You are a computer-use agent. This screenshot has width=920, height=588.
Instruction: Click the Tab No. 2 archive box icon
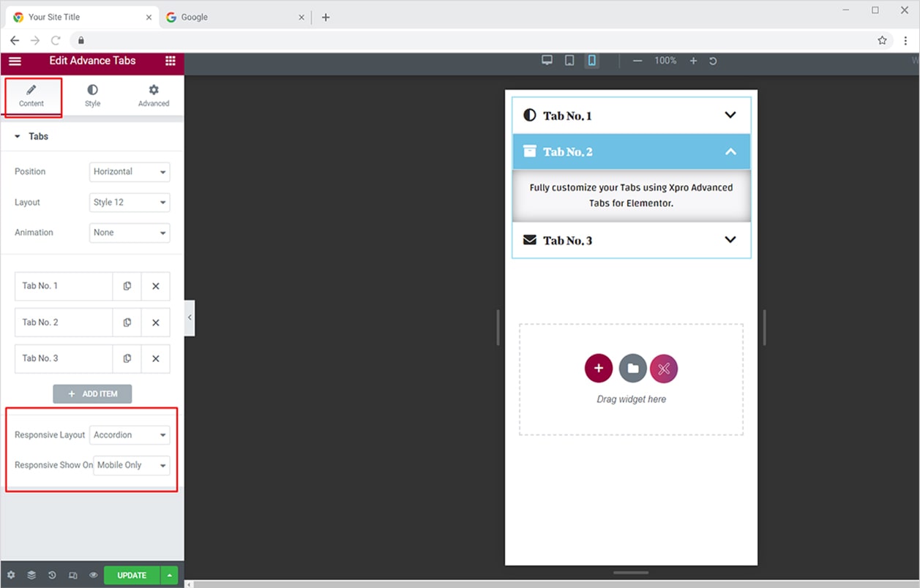point(530,151)
